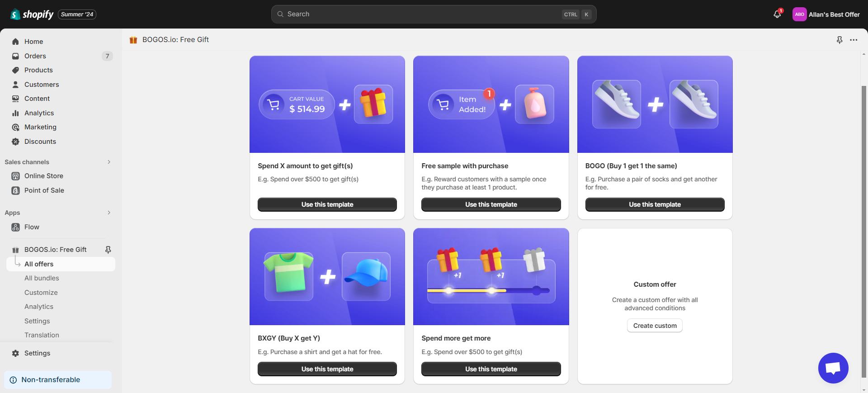Open the ABO store account avatar
Image resolution: width=868 pixels, height=393 pixels.
click(799, 14)
